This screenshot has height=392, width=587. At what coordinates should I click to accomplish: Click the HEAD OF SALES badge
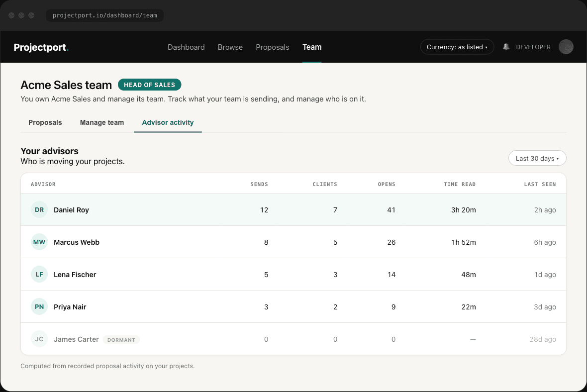(x=149, y=85)
